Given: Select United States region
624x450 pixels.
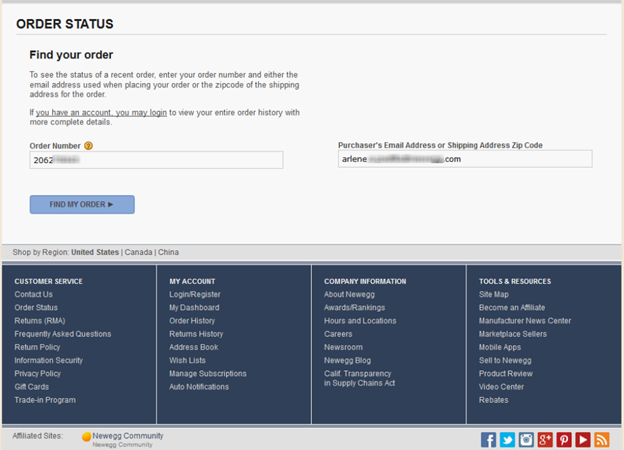Looking at the screenshot, I should click(95, 252).
